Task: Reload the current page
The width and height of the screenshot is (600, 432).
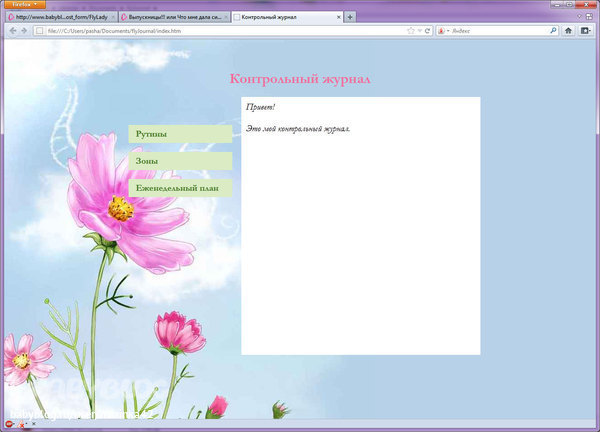Action: pyautogui.click(x=427, y=31)
